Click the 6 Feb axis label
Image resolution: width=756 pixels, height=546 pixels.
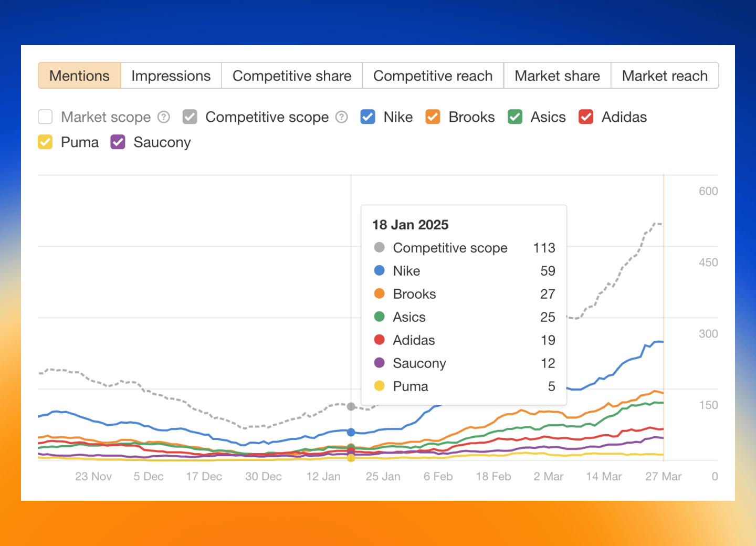[438, 476]
